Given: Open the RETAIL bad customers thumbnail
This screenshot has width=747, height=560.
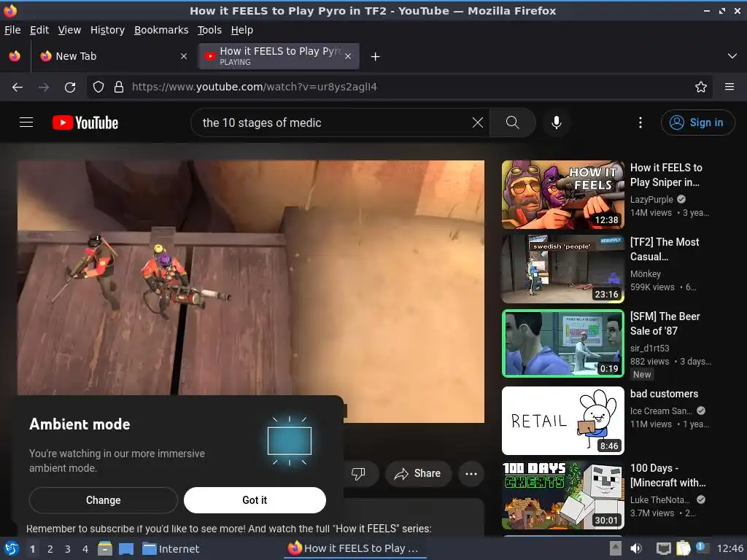Looking at the screenshot, I should click(x=563, y=421).
